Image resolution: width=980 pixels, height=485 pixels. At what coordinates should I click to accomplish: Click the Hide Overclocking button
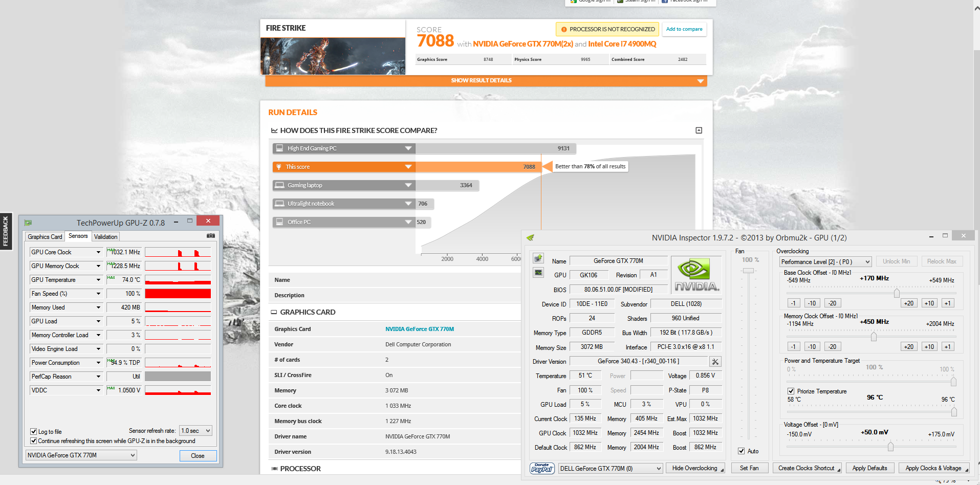tap(695, 468)
